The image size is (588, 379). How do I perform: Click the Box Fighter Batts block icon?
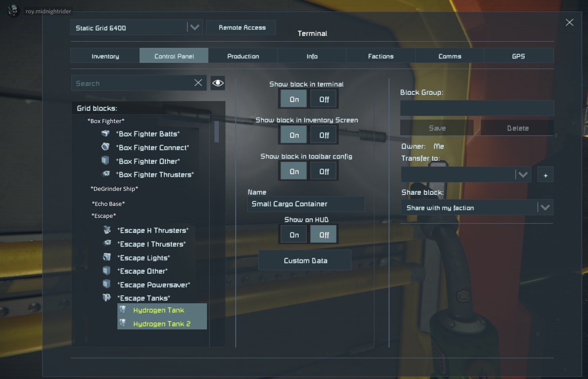click(105, 134)
